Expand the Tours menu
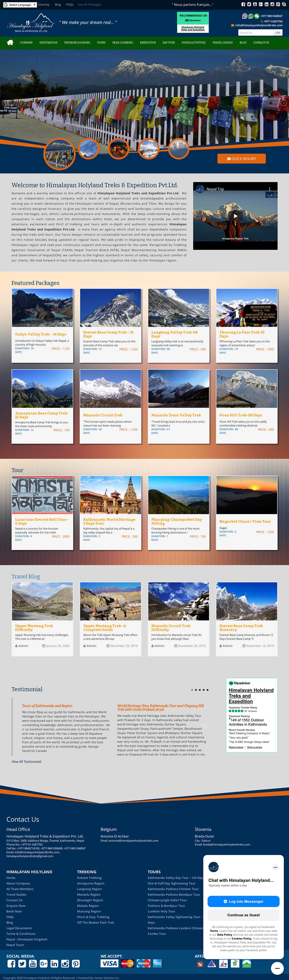 (101, 43)
